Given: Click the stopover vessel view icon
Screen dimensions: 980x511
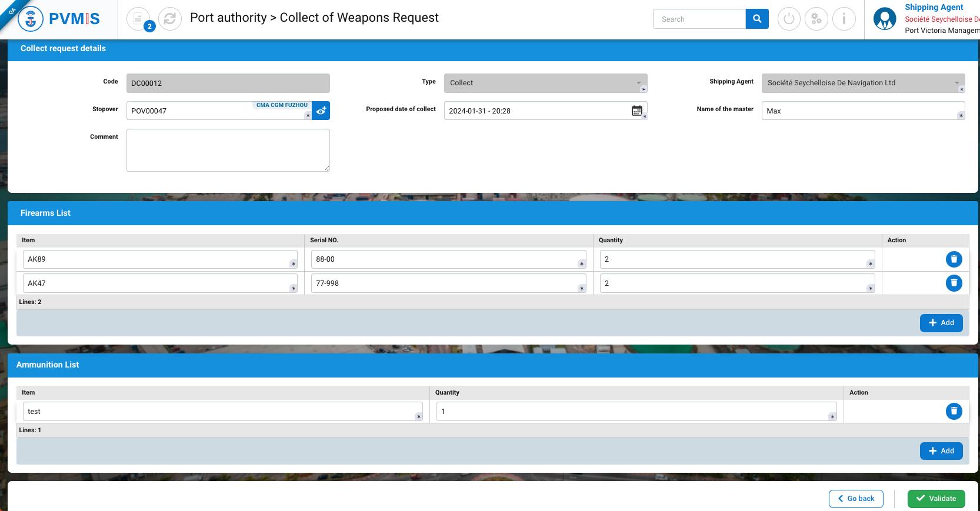Looking at the screenshot, I should click(x=321, y=111).
